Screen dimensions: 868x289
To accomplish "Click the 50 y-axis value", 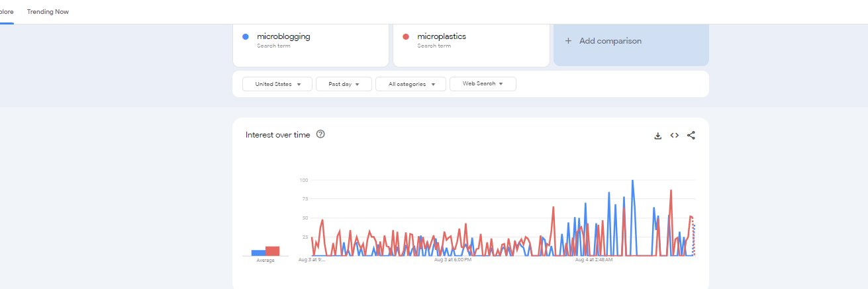I will pos(305,218).
